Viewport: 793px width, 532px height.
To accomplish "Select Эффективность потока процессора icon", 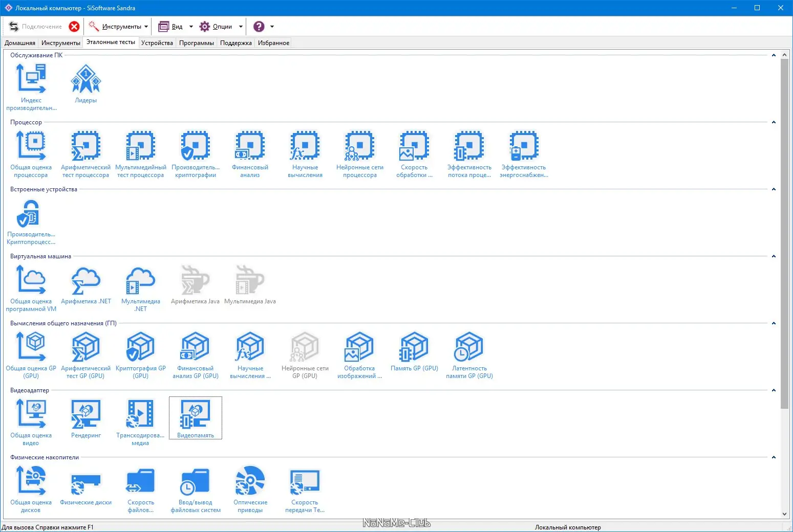I will (x=469, y=154).
